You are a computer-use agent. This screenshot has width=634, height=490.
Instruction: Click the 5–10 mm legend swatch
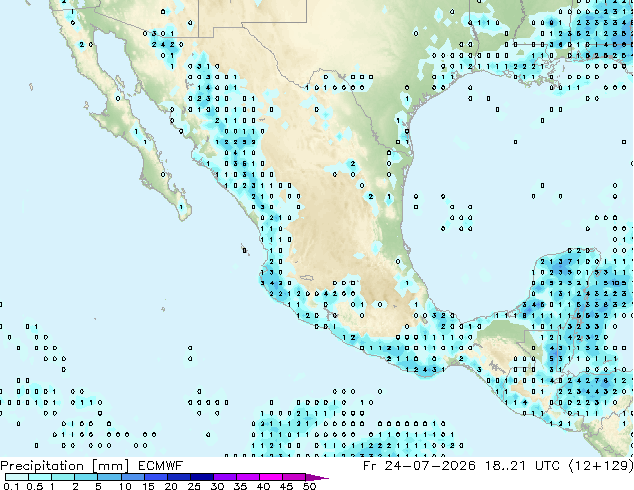[109, 477]
